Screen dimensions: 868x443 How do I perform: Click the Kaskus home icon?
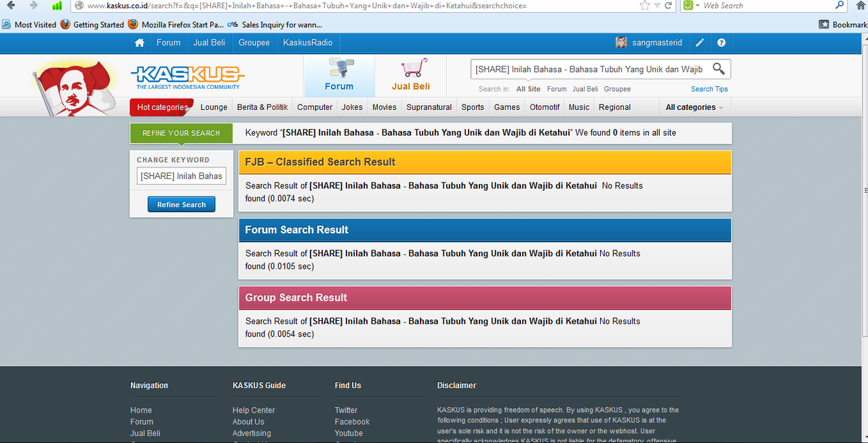tap(140, 43)
